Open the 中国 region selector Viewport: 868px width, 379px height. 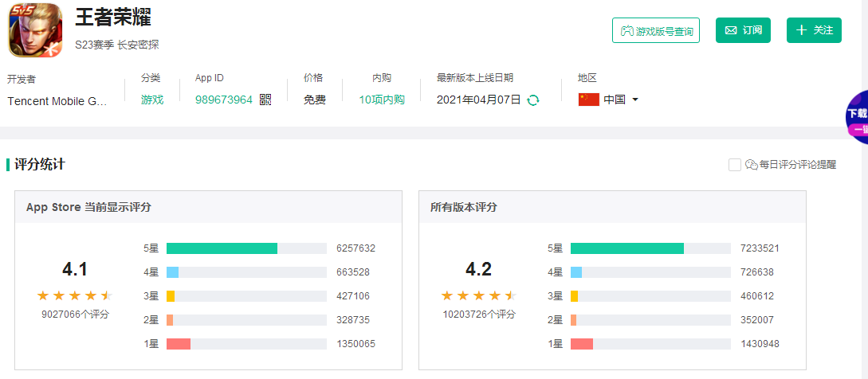tap(614, 100)
